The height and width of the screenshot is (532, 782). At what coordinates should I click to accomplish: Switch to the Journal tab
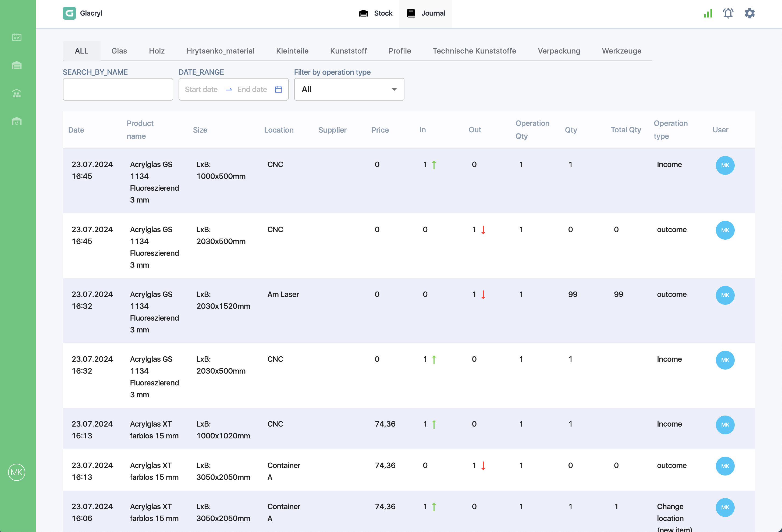(426, 13)
